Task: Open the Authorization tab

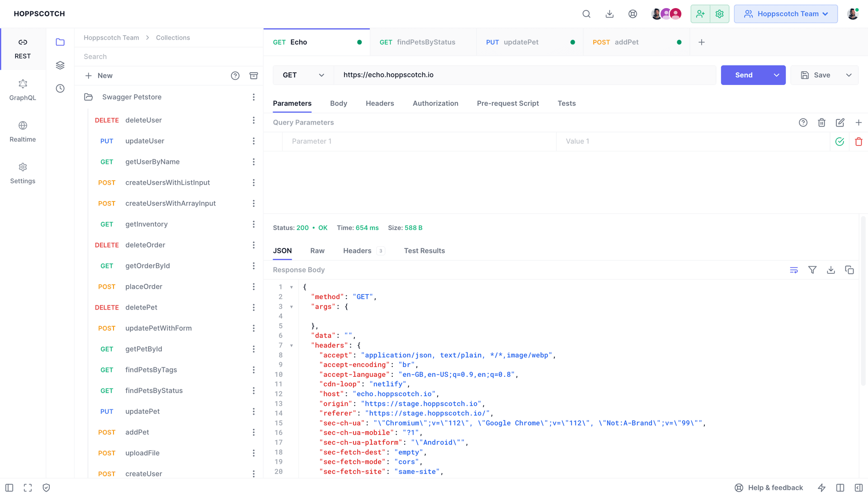Action: 435,103
